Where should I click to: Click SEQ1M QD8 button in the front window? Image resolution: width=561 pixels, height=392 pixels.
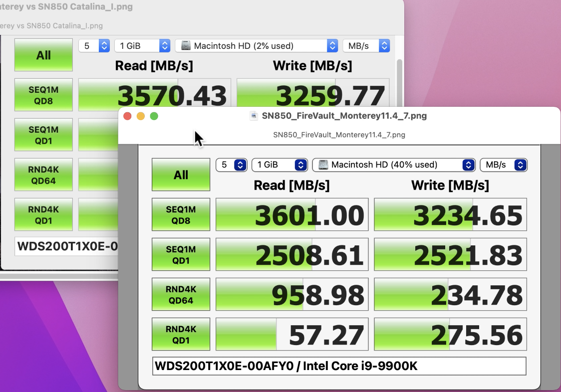point(181,214)
